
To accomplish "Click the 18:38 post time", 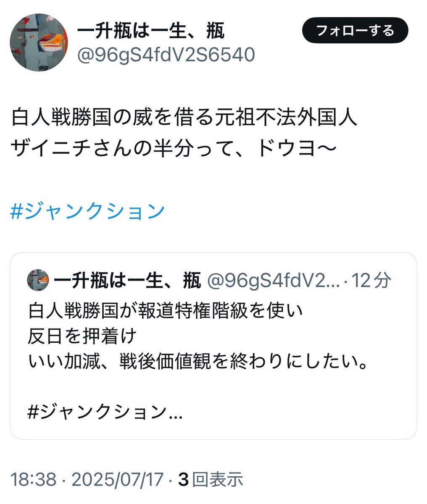I will (33, 479).
